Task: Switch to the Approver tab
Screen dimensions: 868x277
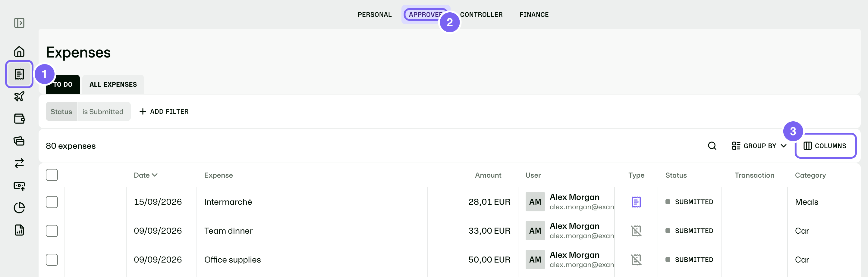Action: pyautogui.click(x=426, y=14)
